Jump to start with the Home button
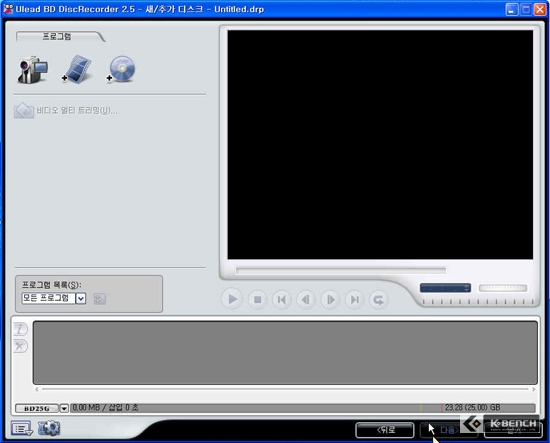This screenshot has width=550, height=443. [281, 300]
